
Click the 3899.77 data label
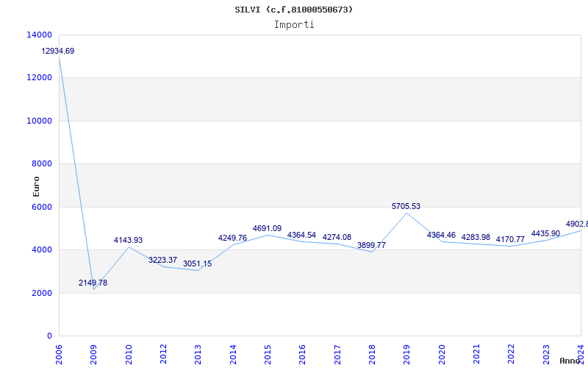coord(371,246)
